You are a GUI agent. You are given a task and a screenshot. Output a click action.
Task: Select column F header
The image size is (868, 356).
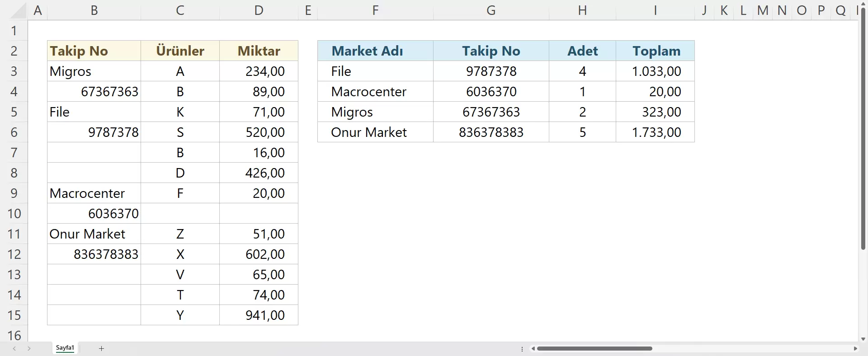375,10
